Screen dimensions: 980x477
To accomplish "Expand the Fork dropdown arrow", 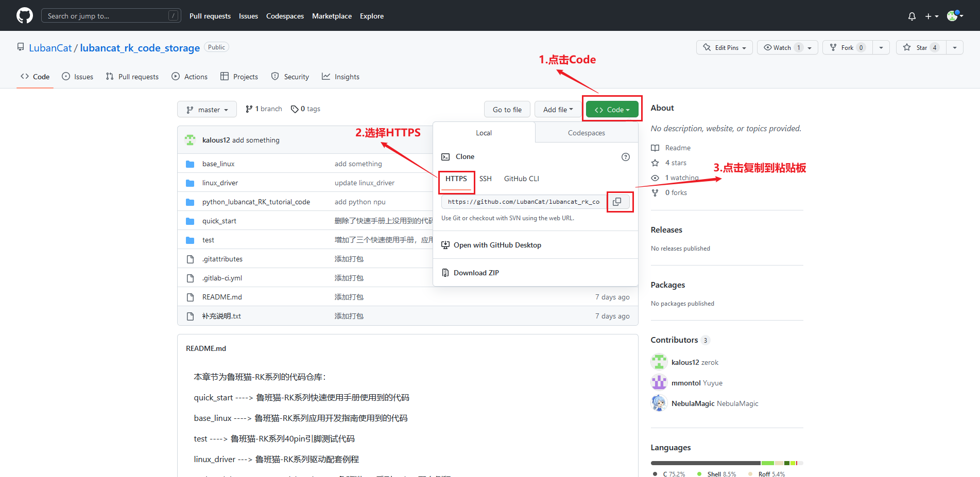I will click(881, 47).
